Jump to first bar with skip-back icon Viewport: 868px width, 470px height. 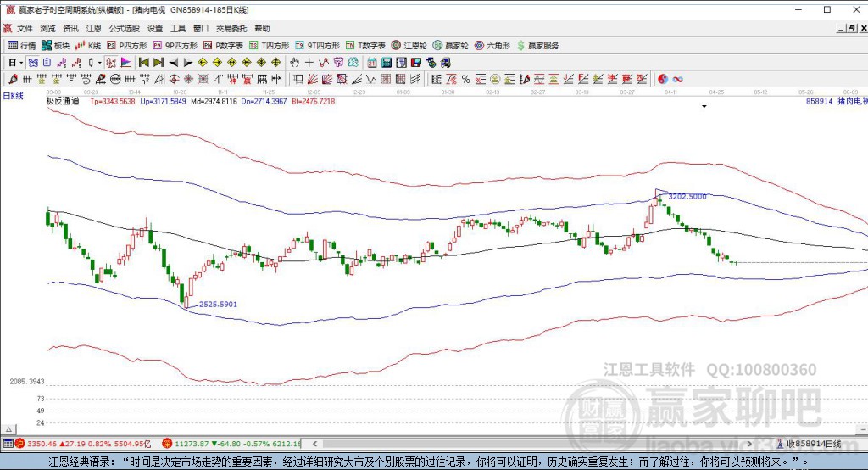pos(143,63)
